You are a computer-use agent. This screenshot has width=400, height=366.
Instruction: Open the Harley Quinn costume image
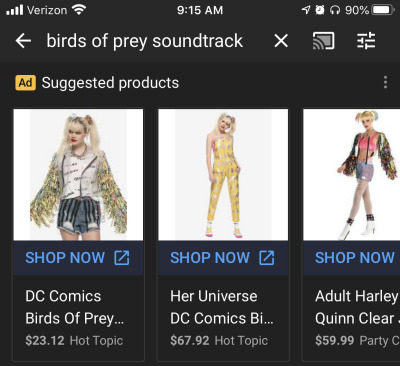[352, 175]
